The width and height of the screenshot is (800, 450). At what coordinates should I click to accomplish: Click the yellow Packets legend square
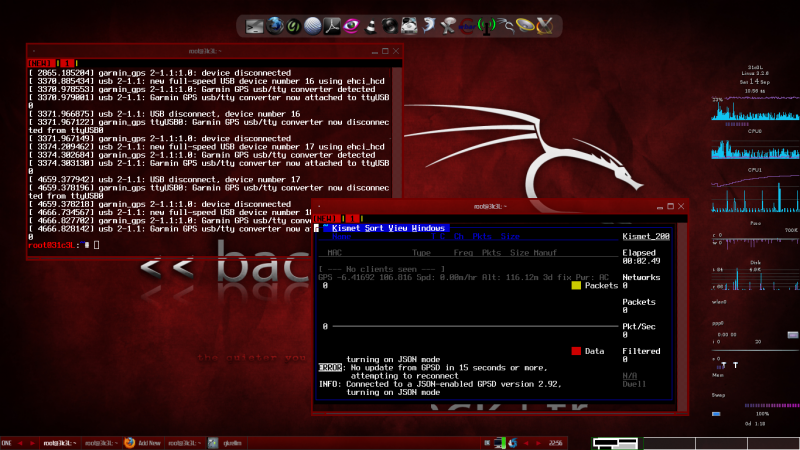(x=576, y=286)
